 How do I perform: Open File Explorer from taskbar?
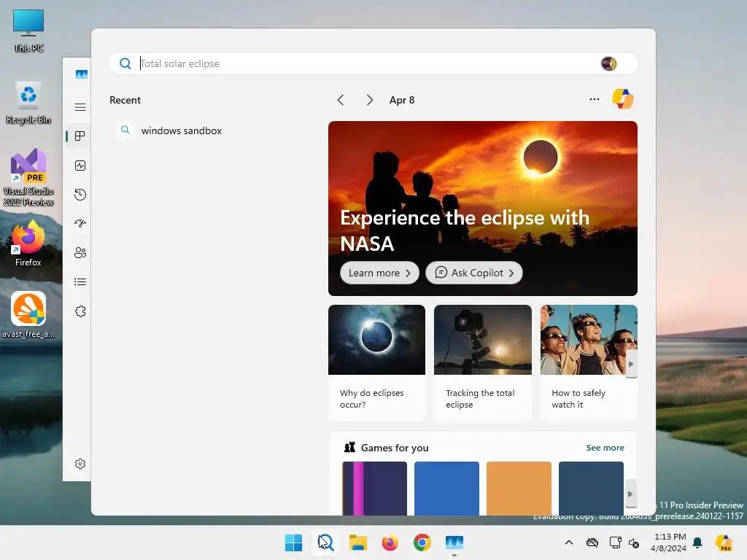pos(357,542)
